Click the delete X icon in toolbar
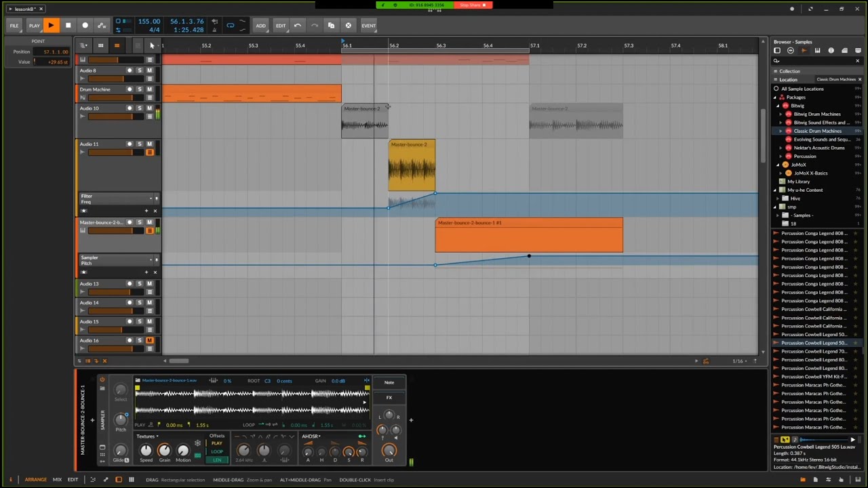The height and width of the screenshot is (488, 868). (x=348, y=26)
